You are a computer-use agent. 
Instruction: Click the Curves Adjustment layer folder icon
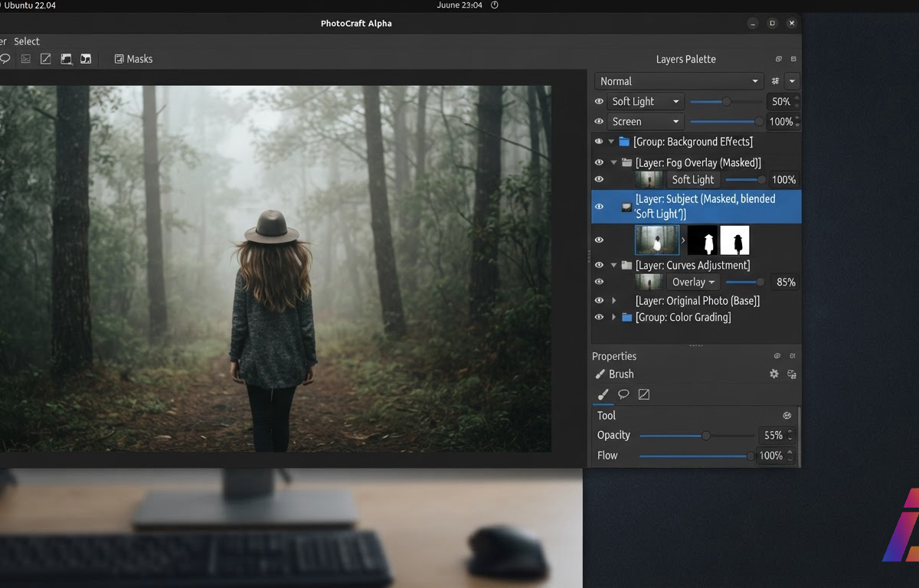coord(626,265)
